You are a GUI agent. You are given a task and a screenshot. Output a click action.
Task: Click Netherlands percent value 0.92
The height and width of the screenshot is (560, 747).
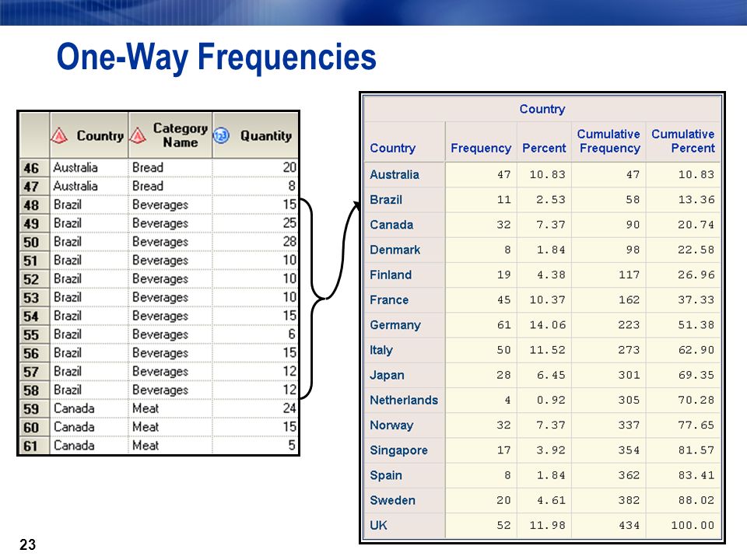[551, 400]
